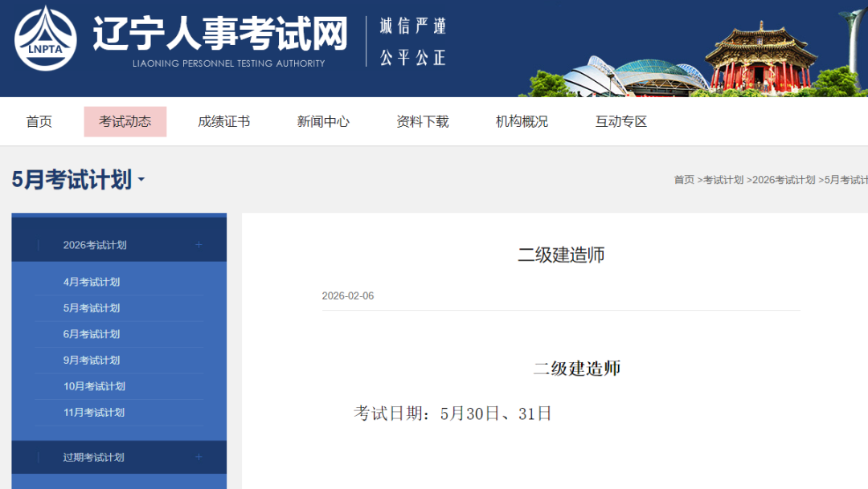Collapse 2026考试计划 using its plus icon

tap(199, 245)
